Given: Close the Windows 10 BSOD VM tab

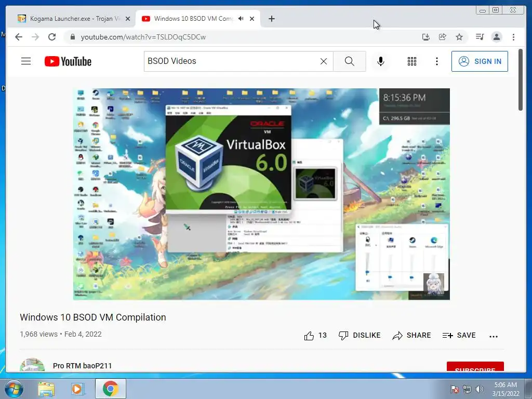Looking at the screenshot, I should pos(252,19).
